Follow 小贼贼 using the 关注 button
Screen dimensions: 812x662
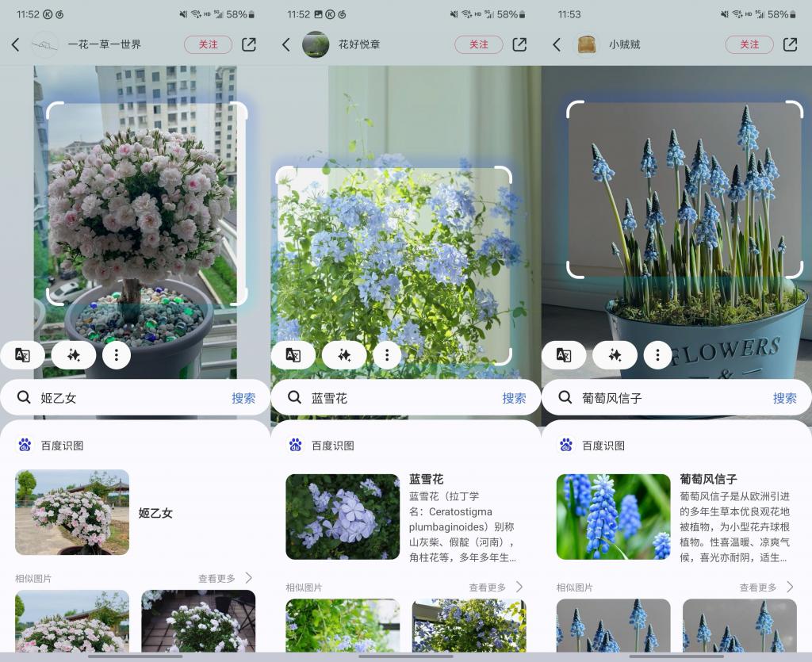pyautogui.click(x=749, y=45)
